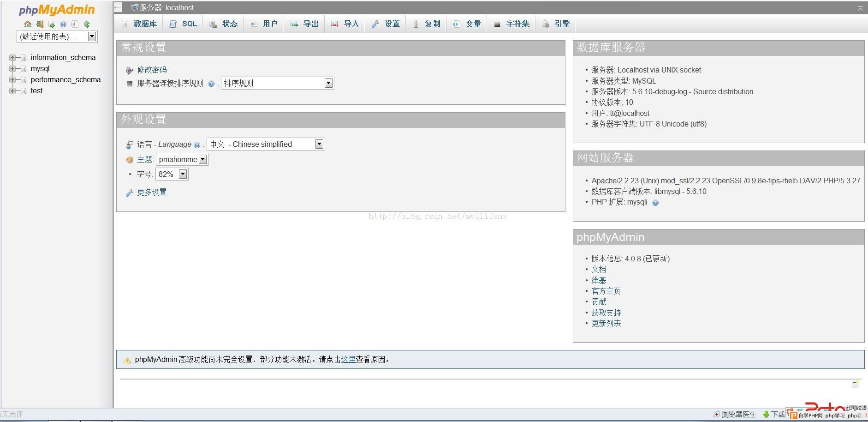Open the 文档 documentation link
Screen dimensions: 868x422
[x=599, y=269]
